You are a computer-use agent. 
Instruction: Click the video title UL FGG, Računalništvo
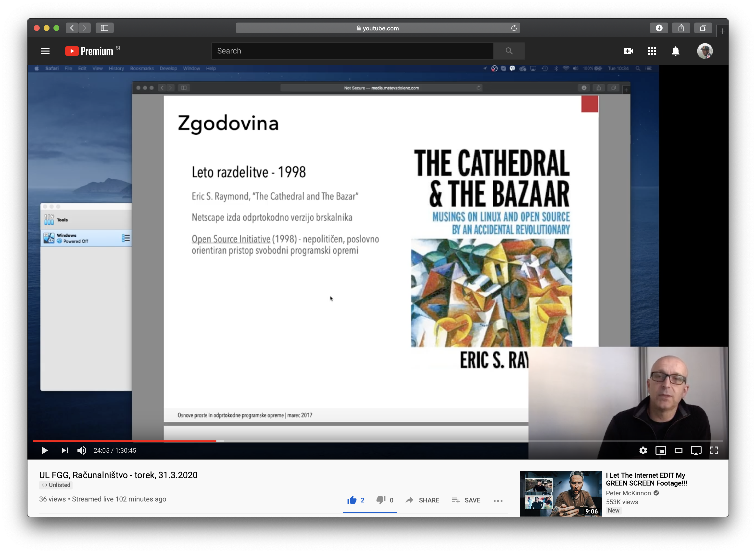click(118, 475)
